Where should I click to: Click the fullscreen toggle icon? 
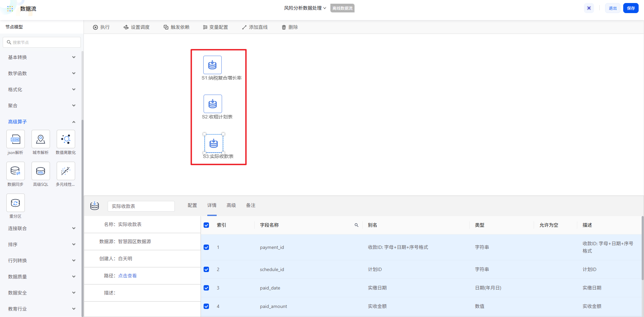[x=589, y=8]
